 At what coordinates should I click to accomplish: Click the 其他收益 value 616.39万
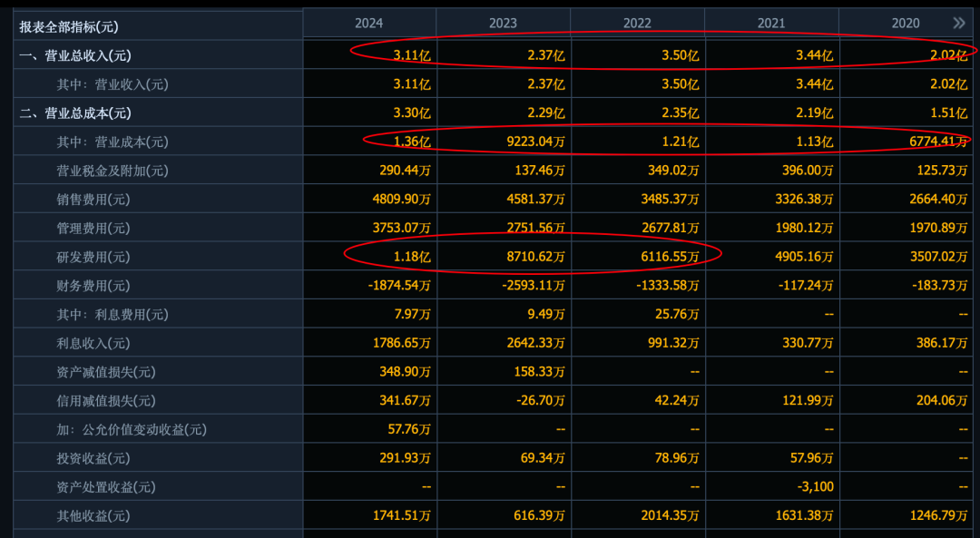tap(539, 515)
